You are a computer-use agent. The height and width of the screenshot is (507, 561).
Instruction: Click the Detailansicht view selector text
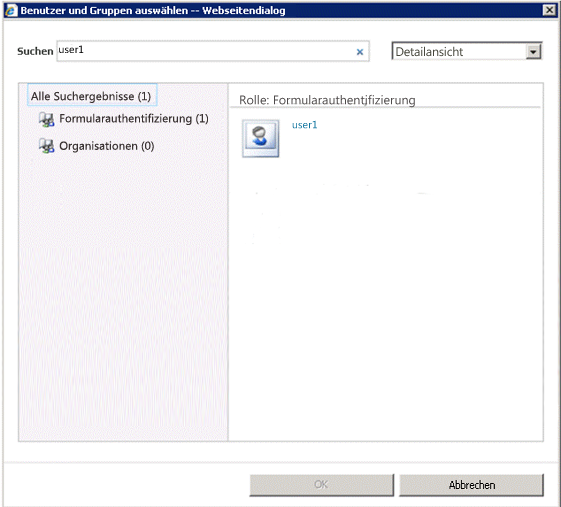[x=429, y=52]
